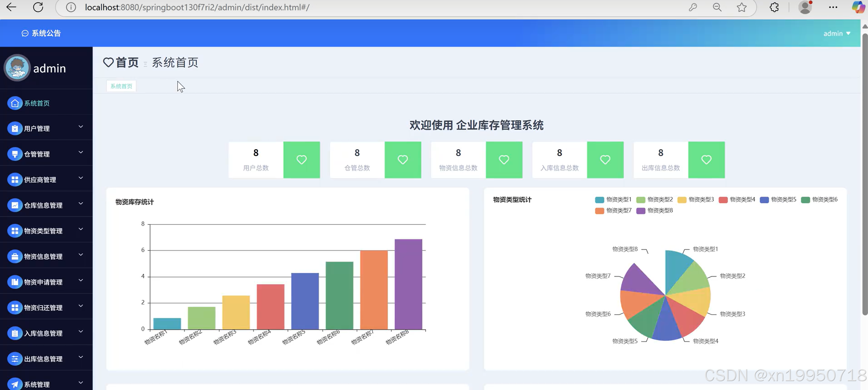Expand the 入库信息管理 menu chevron

tap(80, 332)
